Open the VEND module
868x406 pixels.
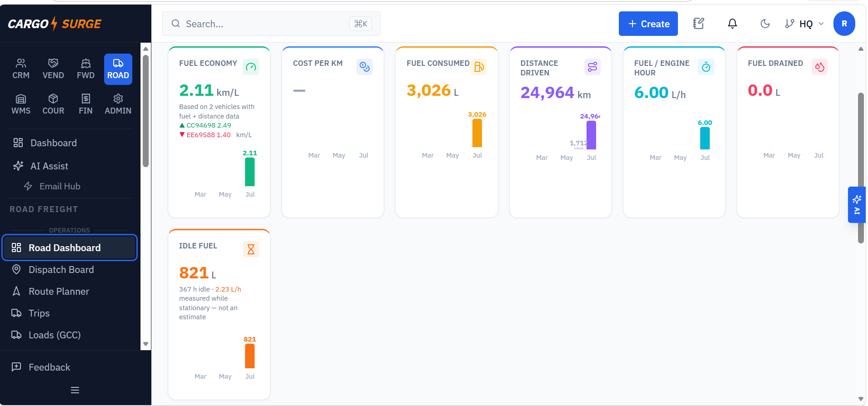[x=53, y=69]
